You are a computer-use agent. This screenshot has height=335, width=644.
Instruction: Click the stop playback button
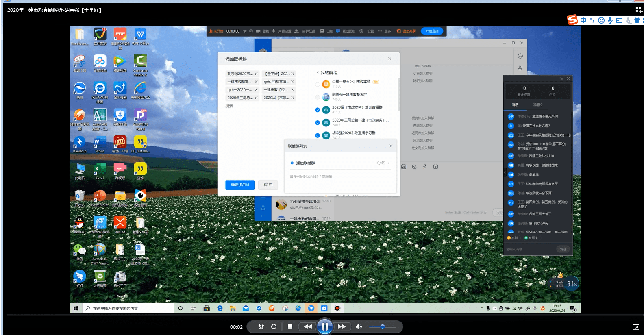pos(290,326)
